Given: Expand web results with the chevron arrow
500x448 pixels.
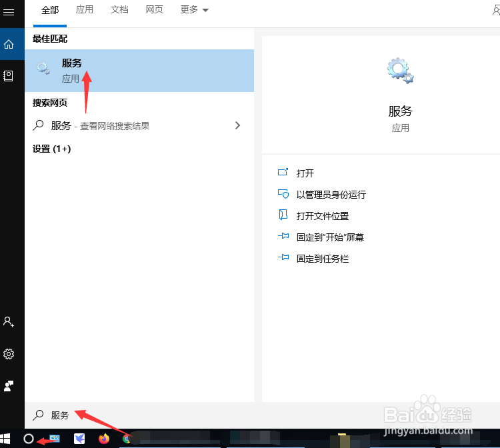Looking at the screenshot, I should click(x=237, y=125).
